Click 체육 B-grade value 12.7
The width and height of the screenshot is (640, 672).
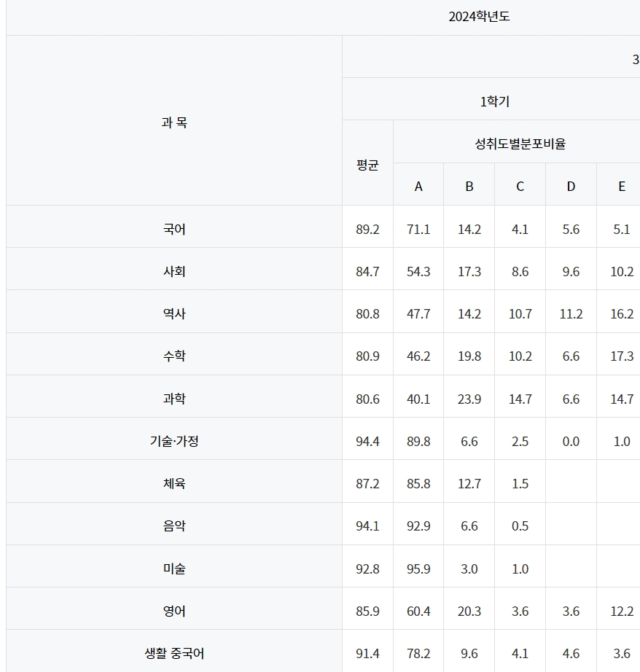[469, 484]
